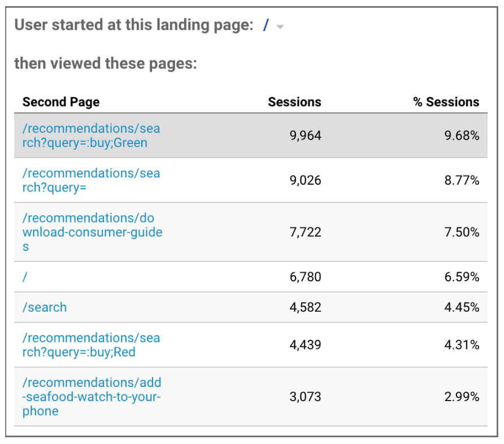Click the blue slash landing page selector

click(266, 25)
